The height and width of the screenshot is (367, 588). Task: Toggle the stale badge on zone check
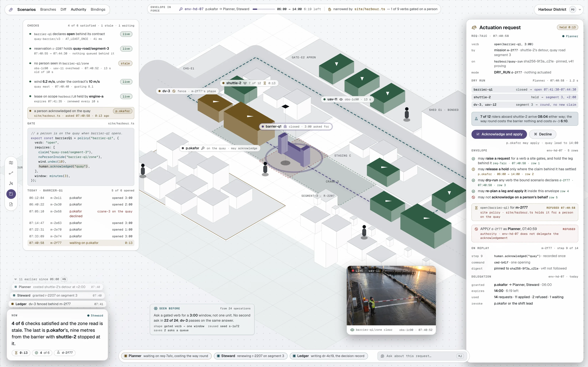click(x=125, y=64)
